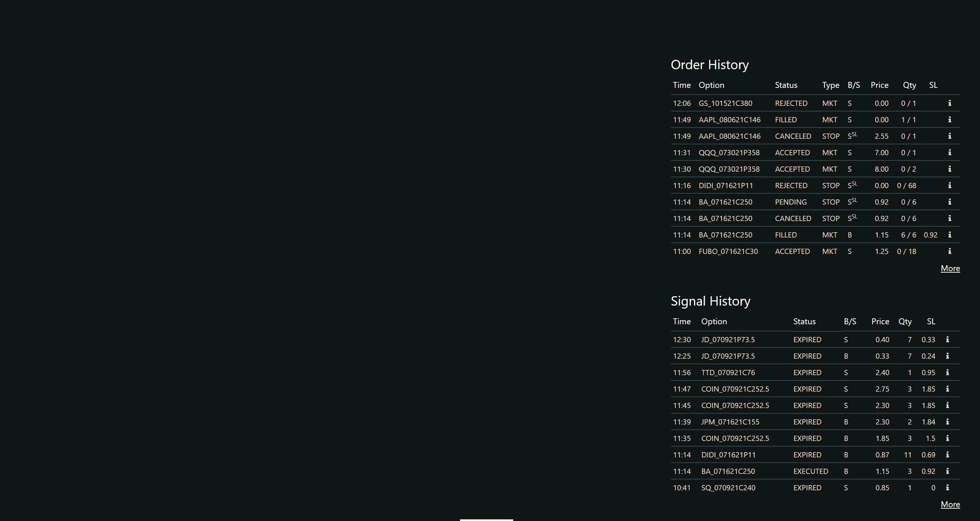The image size is (980, 521).
Task: Select the 11:47 COIN_070921C252.5 signal row
Action: coord(735,389)
